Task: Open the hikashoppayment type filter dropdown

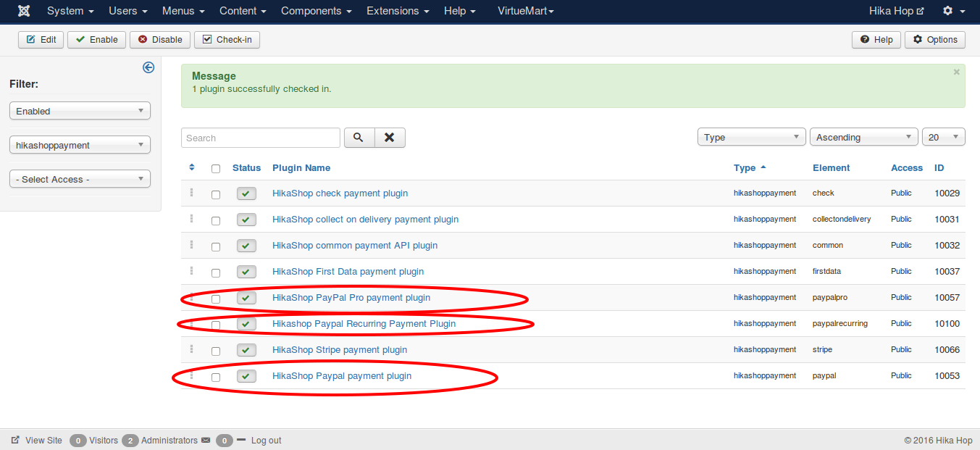Action: pyautogui.click(x=80, y=145)
